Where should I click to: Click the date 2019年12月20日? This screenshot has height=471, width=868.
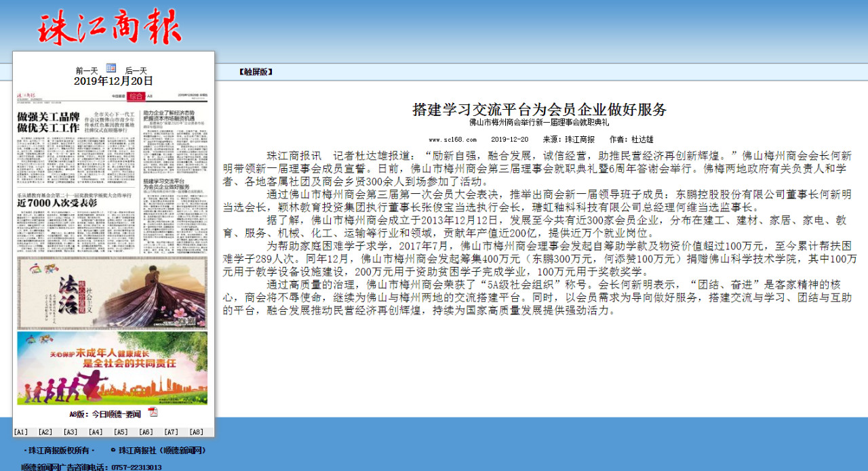pyautogui.click(x=113, y=81)
